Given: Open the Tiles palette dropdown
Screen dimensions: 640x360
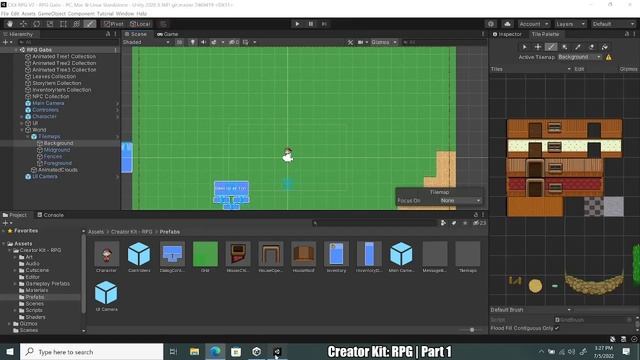Looking at the screenshot, I should tap(531, 69).
